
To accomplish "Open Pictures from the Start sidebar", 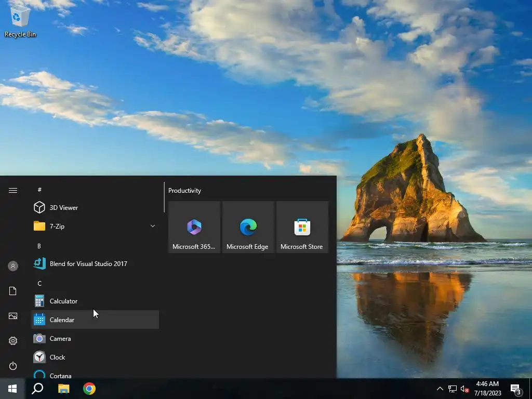I will point(13,316).
